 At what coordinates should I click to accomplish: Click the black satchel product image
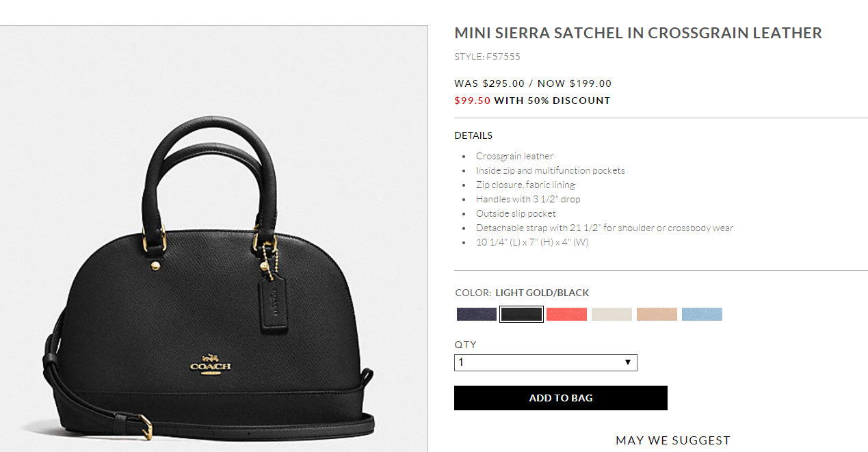[212, 287]
